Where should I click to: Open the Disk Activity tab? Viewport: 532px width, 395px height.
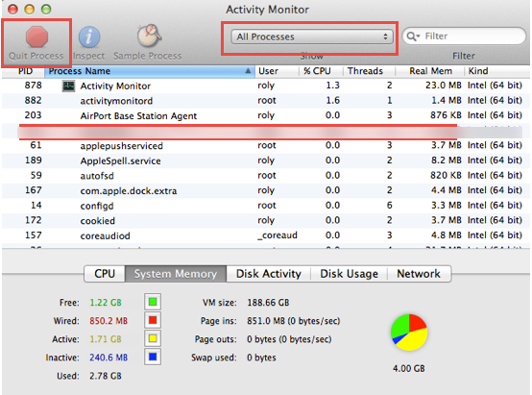pyautogui.click(x=268, y=274)
